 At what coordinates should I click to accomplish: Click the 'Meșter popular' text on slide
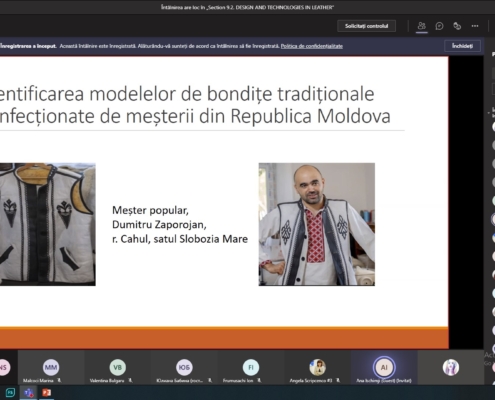[150, 210]
